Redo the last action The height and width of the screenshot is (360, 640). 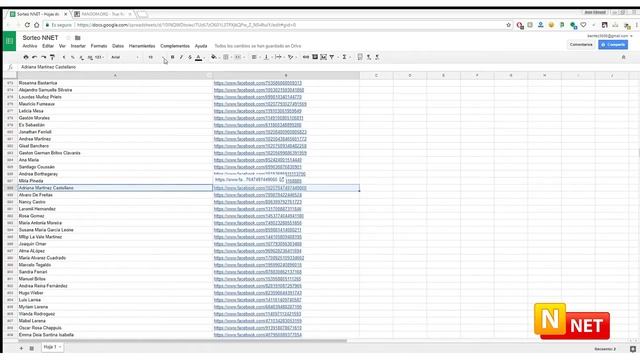44,57
